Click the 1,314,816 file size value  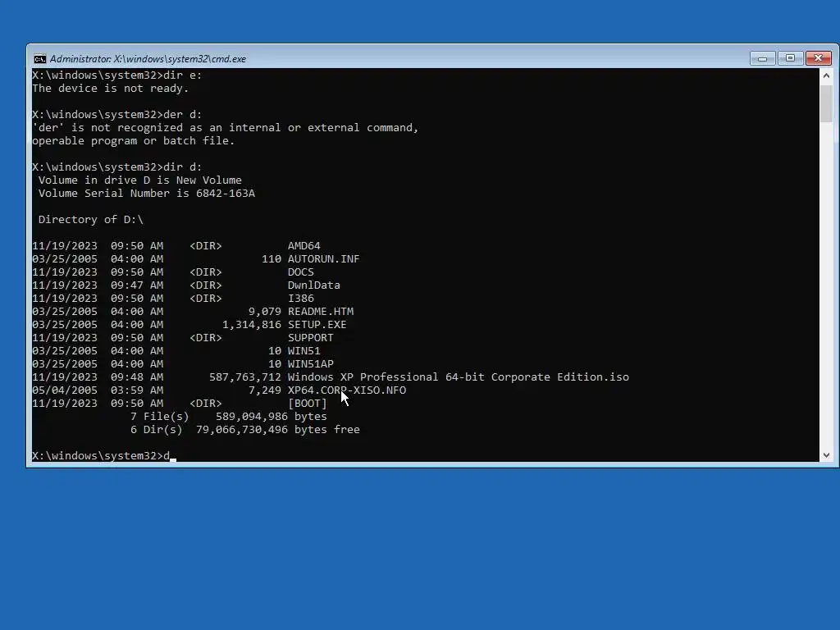pyautogui.click(x=252, y=325)
